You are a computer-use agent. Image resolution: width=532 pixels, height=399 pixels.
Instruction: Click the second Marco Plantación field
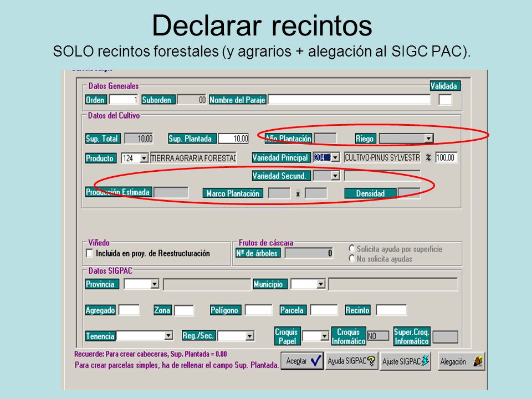click(x=316, y=193)
